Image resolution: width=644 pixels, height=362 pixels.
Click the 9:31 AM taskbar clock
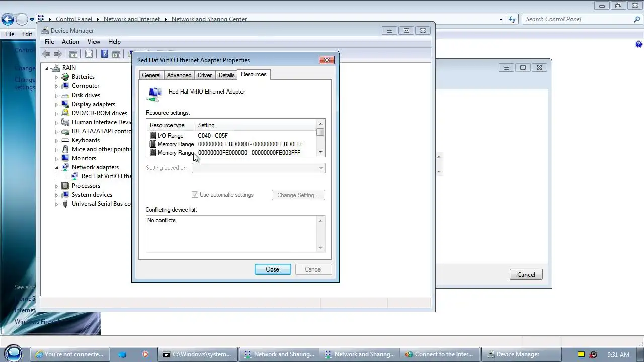click(618, 354)
